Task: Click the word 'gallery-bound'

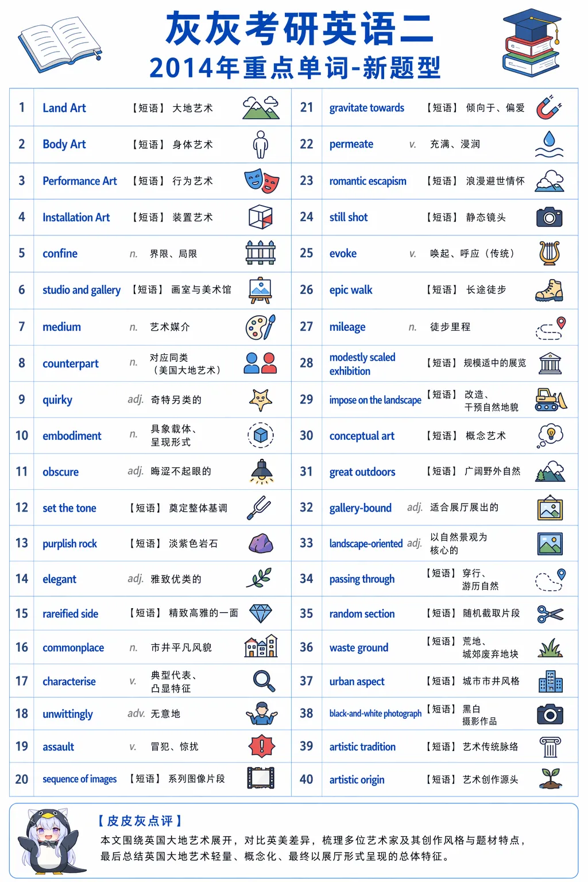Action: coord(360,508)
